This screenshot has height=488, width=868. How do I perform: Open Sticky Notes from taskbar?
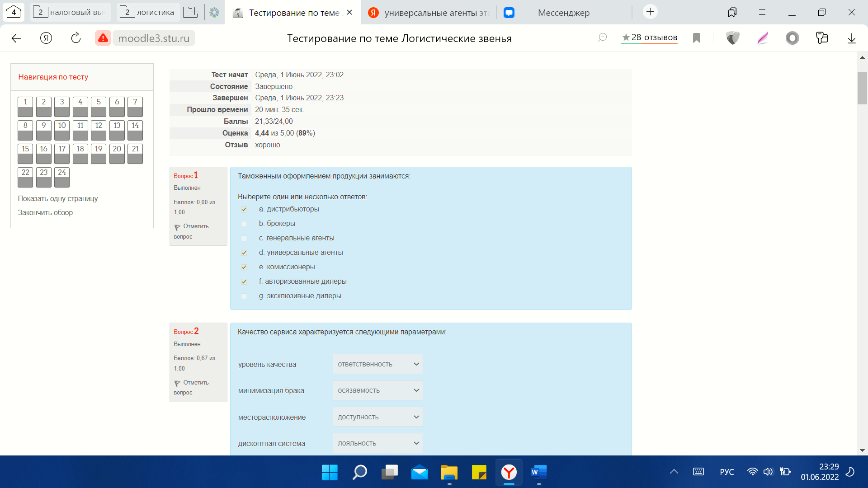[x=479, y=472]
